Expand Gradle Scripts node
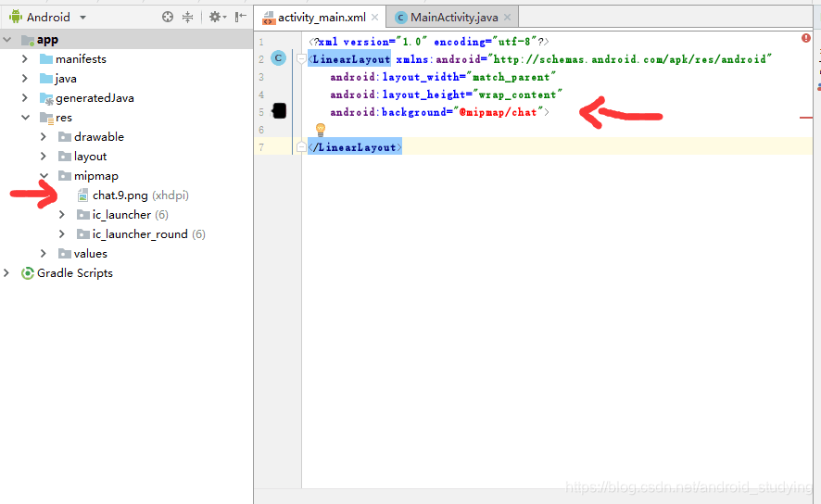The image size is (821, 504). pyautogui.click(x=6, y=272)
